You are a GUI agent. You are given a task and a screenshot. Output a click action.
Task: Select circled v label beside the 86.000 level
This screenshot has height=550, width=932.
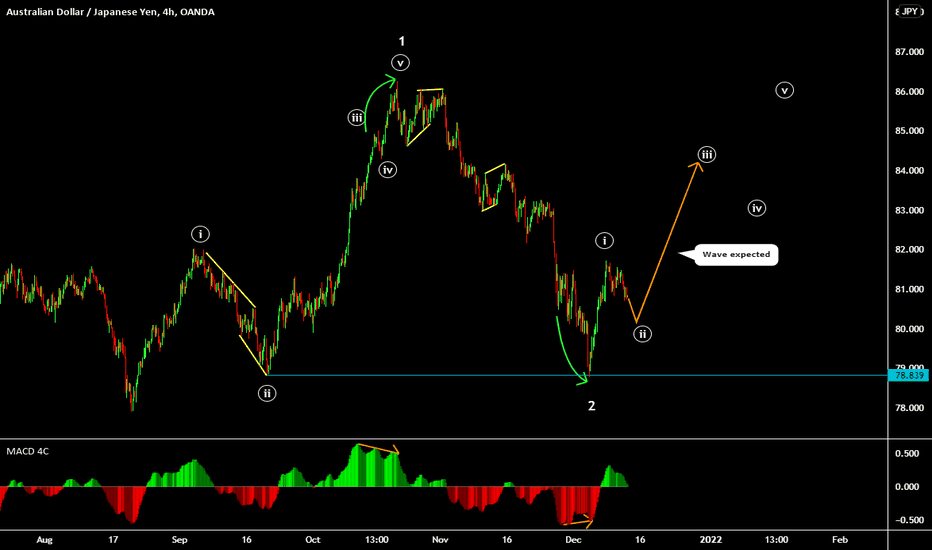coord(785,90)
